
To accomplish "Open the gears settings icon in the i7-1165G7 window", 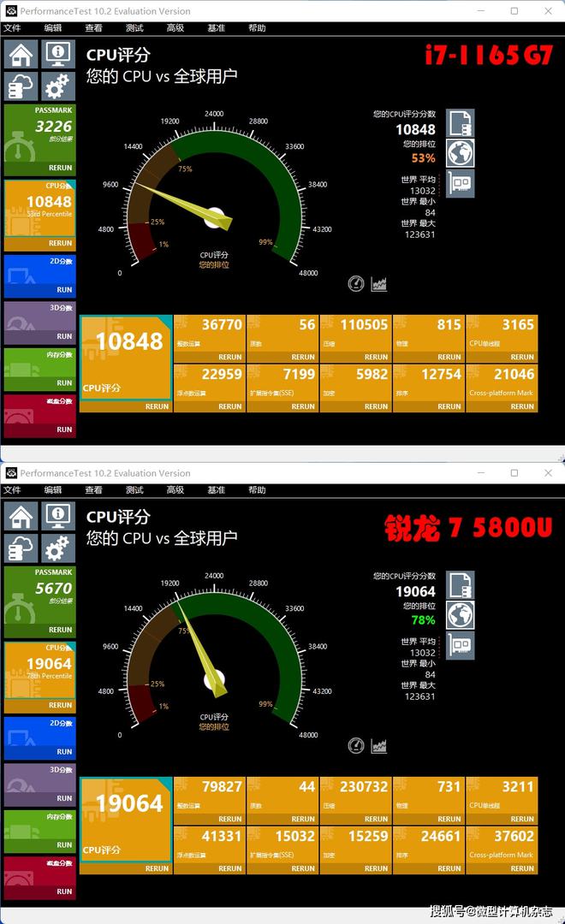I will click(58, 86).
